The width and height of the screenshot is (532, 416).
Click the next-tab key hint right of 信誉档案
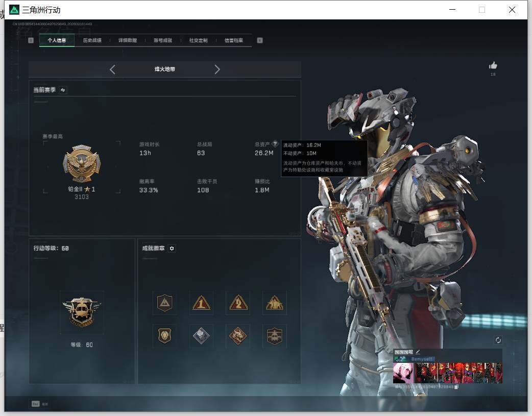pos(260,40)
